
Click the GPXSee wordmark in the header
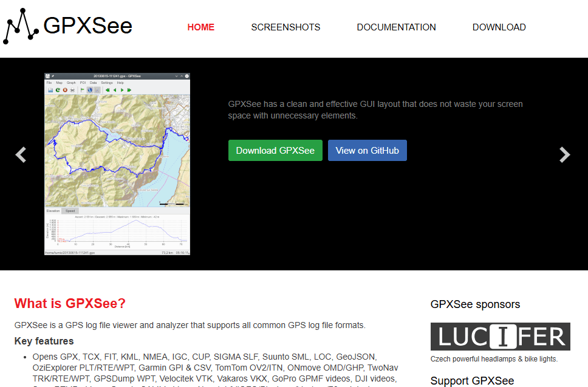(x=87, y=26)
